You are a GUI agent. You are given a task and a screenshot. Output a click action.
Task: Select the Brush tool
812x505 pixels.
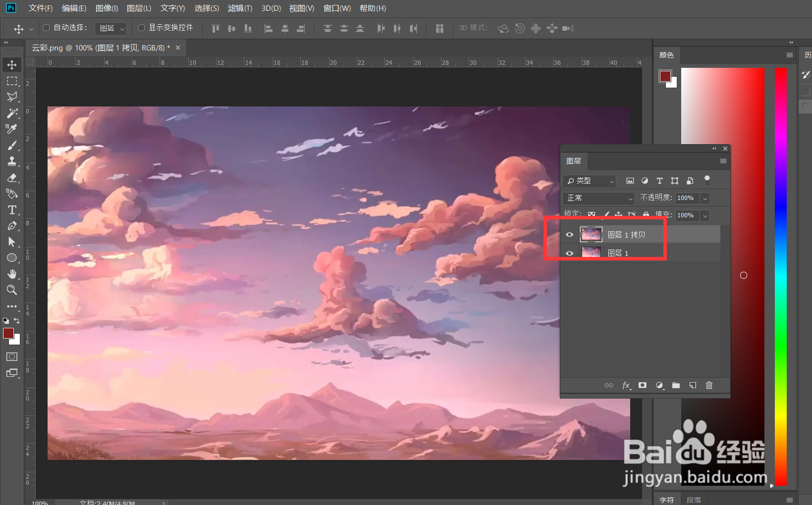[x=12, y=146]
